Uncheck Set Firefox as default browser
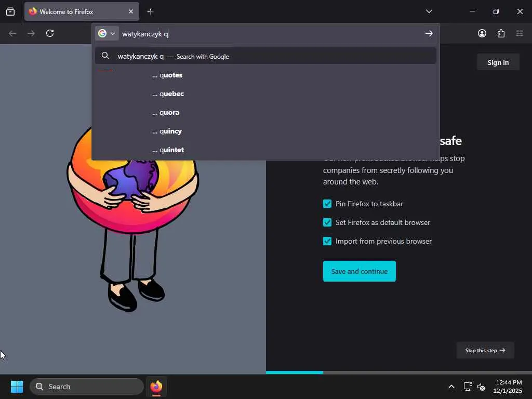The width and height of the screenshot is (532, 399). (327, 222)
